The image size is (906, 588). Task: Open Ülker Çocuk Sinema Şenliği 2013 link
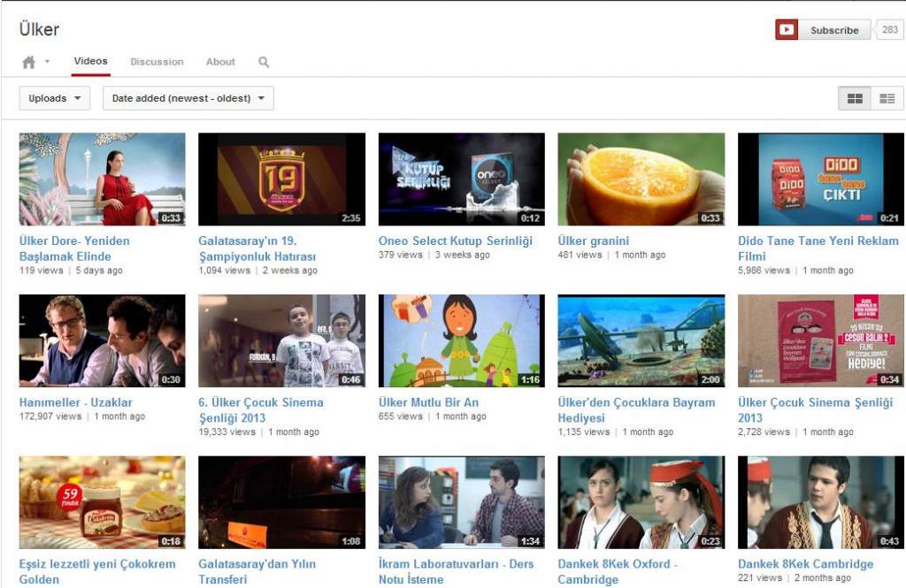tap(815, 410)
